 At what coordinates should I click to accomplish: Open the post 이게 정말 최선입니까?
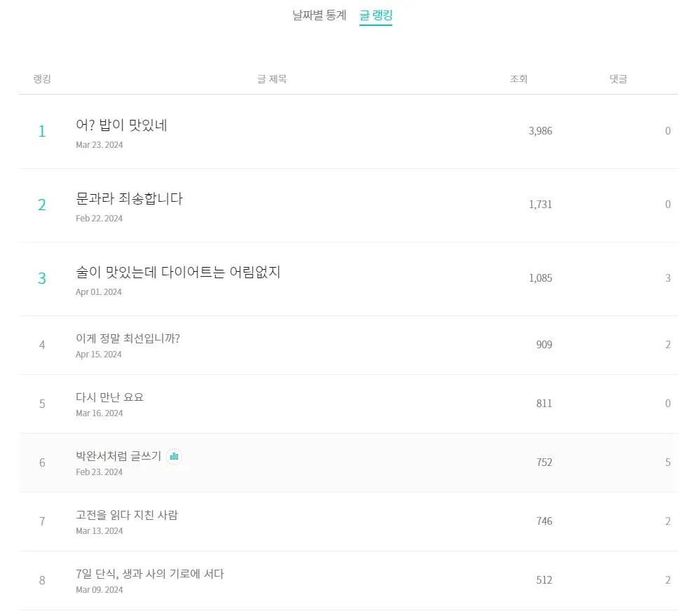click(128, 338)
